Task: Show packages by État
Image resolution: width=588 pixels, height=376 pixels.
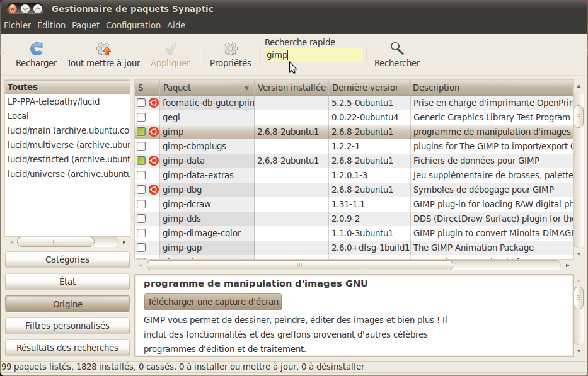Action: point(67,282)
